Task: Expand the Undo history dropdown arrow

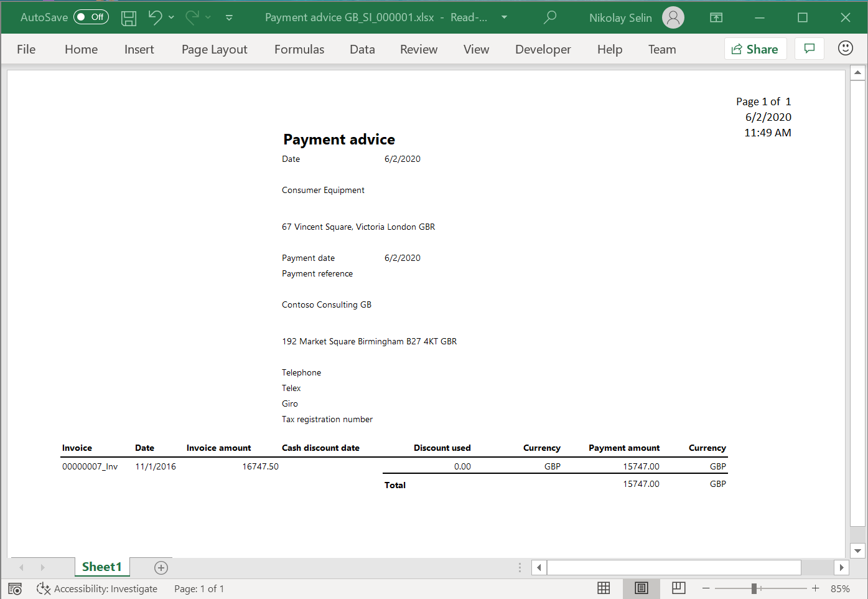Action: [x=172, y=17]
